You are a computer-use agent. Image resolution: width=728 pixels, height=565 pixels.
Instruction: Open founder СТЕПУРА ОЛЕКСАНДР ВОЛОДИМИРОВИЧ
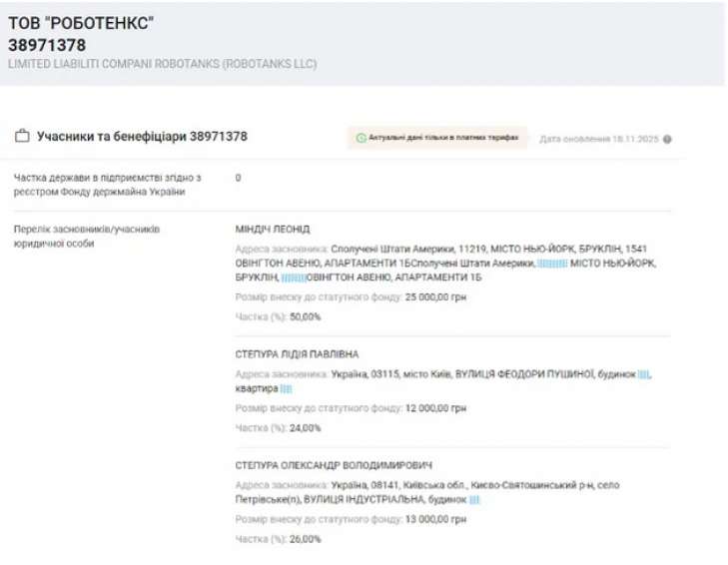coord(334,465)
